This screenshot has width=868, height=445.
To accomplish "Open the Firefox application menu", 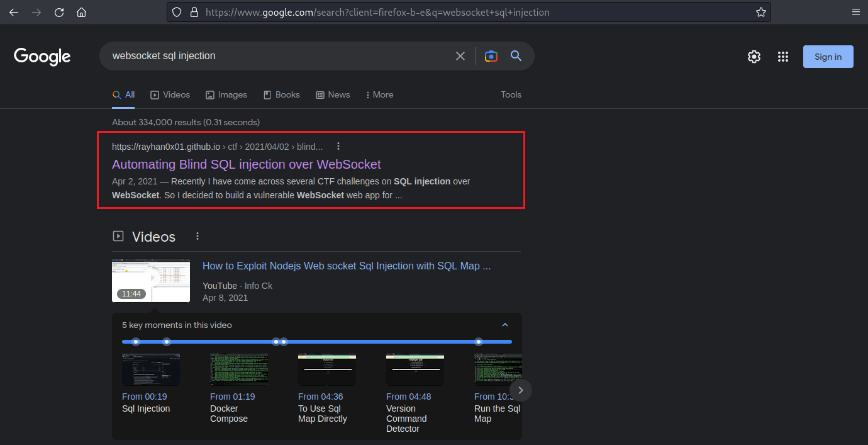I will [855, 12].
